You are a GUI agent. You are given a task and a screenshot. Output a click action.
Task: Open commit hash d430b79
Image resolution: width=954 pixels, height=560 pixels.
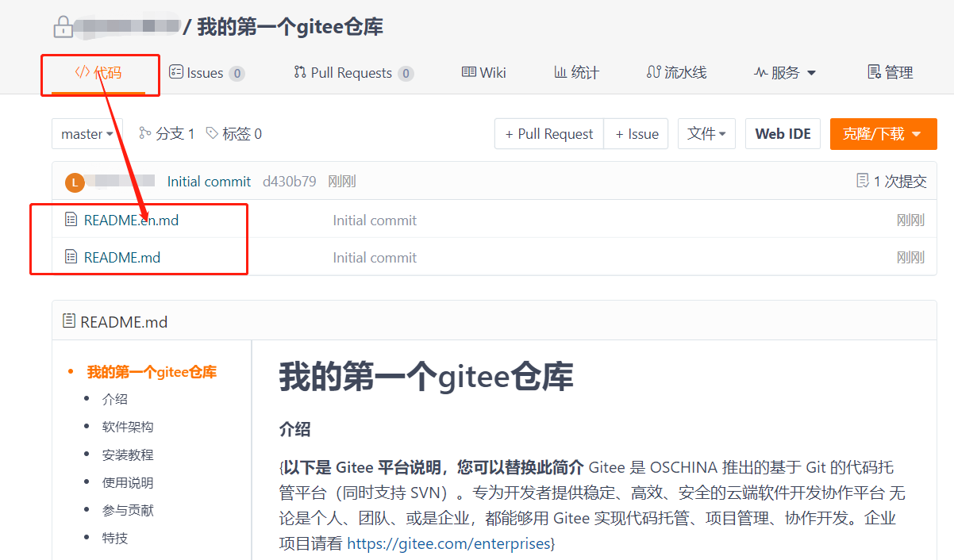(289, 182)
